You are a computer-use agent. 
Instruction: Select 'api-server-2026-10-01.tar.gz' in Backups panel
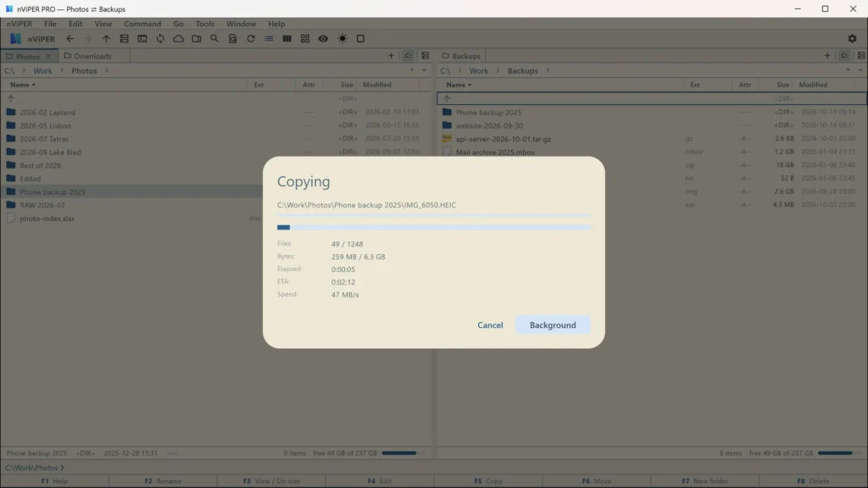pos(504,139)
